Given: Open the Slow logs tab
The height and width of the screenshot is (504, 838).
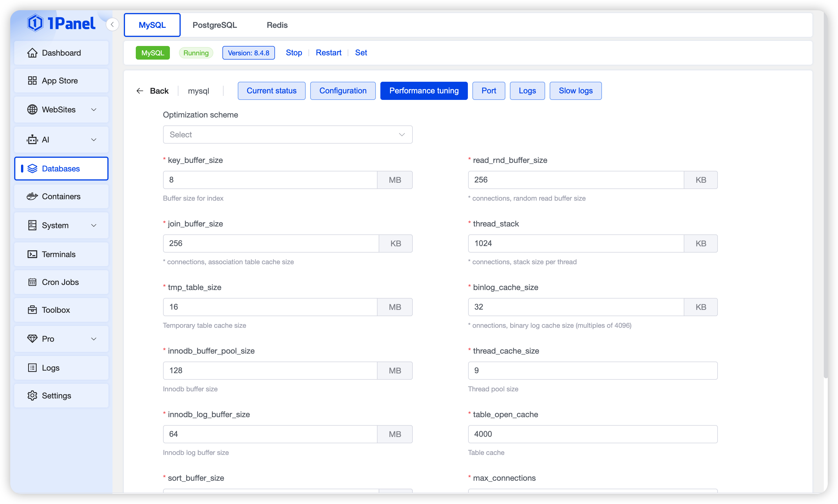Looking at the screenshot, I should [x=575, y=91].
